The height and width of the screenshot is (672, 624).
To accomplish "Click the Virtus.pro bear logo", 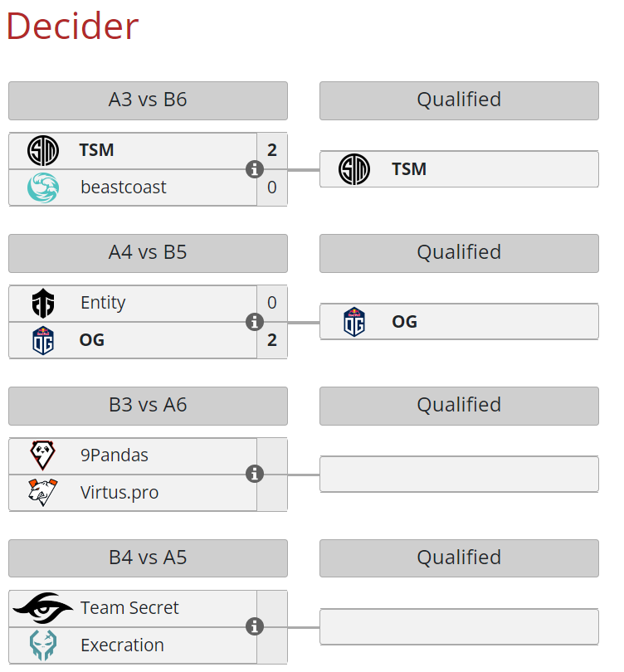I will coord(42,492).
